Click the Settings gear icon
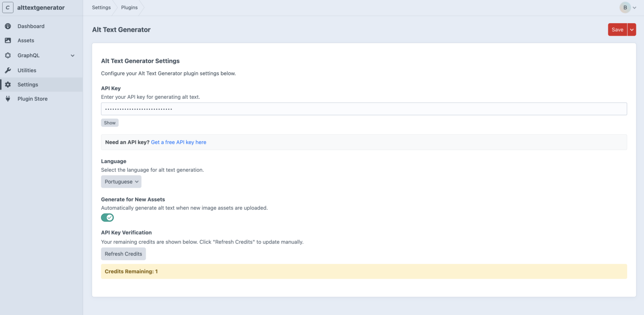 (8, 85)
